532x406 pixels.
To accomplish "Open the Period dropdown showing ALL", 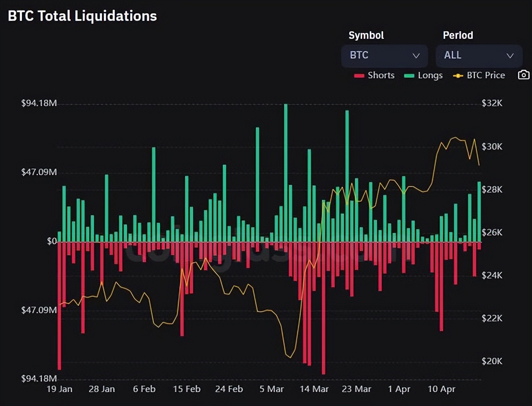I will [478, 56].
